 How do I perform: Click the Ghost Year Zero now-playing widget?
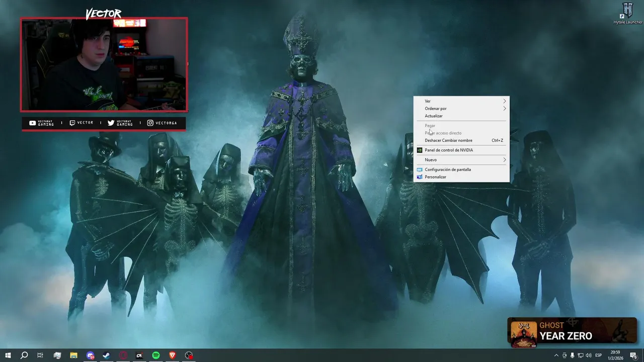pos(572,332)
